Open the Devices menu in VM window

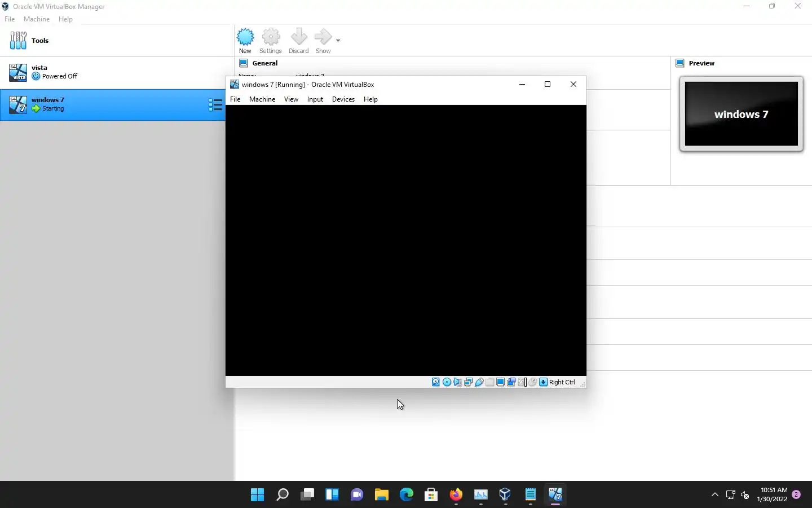343,99
